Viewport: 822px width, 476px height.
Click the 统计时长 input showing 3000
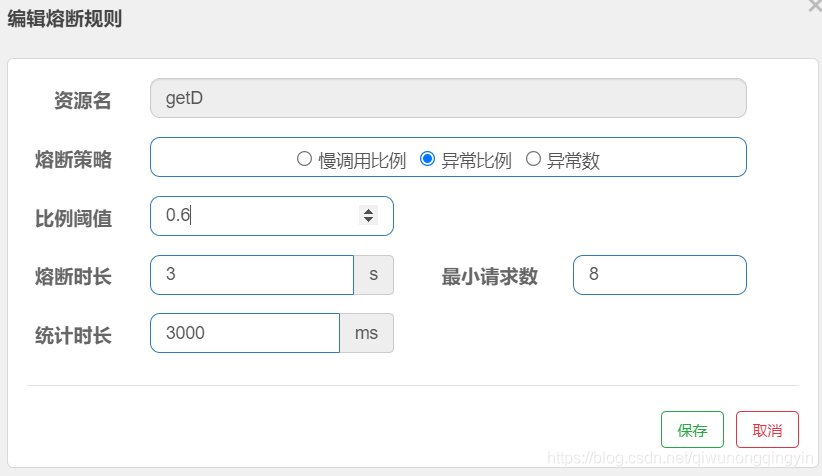pos(245,333)
